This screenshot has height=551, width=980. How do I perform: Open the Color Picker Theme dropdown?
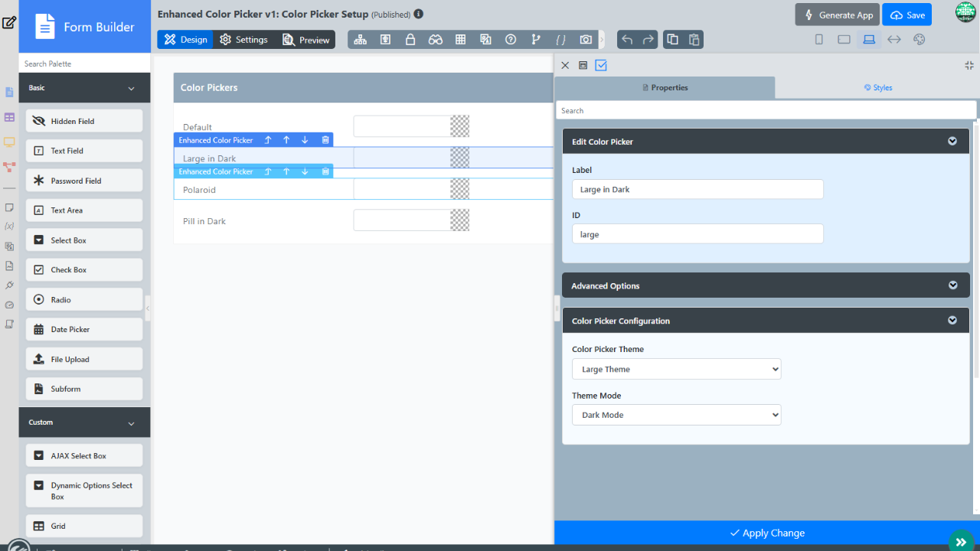pyautogui.click(x=676, y=369)
